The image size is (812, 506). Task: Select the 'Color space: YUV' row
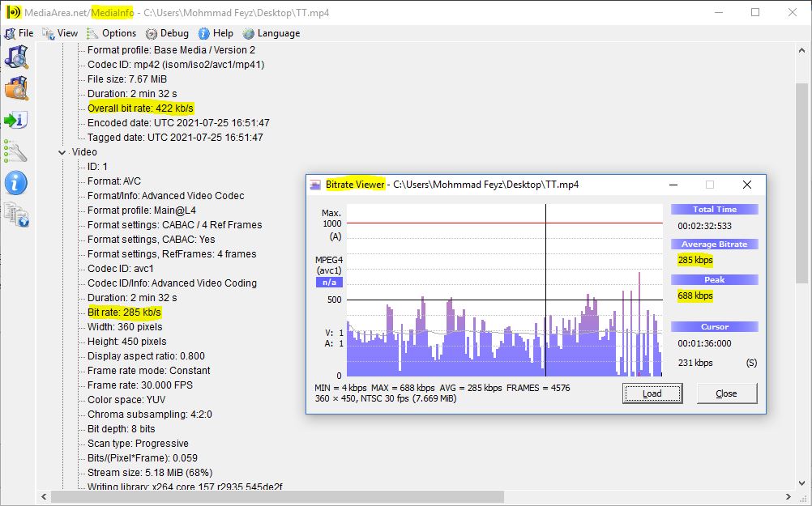pos(126,400)
